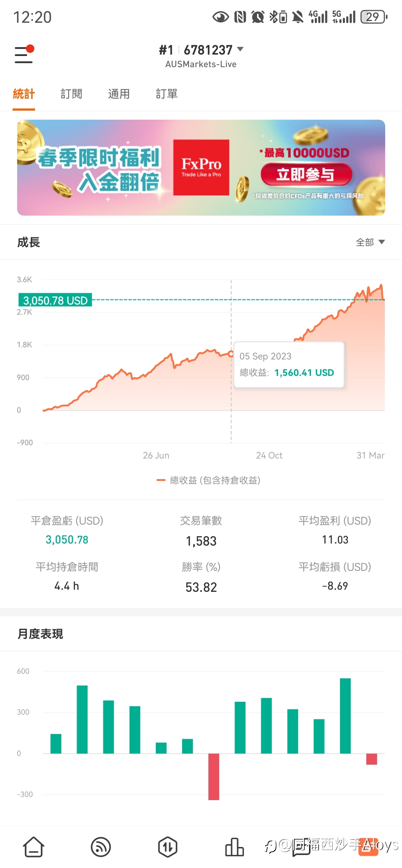402x868 pixels.
Task: Open the 訂單 tab
Action: coord(167,94)
